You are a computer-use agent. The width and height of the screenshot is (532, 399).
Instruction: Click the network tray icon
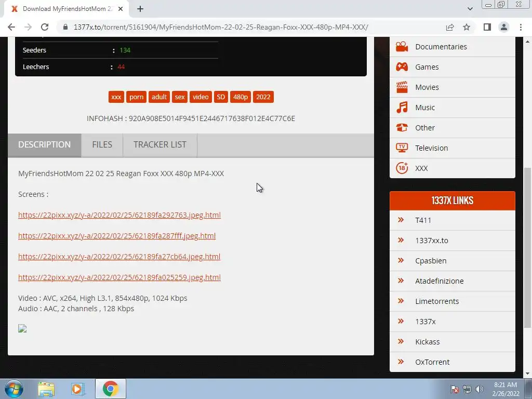point(467,389)
